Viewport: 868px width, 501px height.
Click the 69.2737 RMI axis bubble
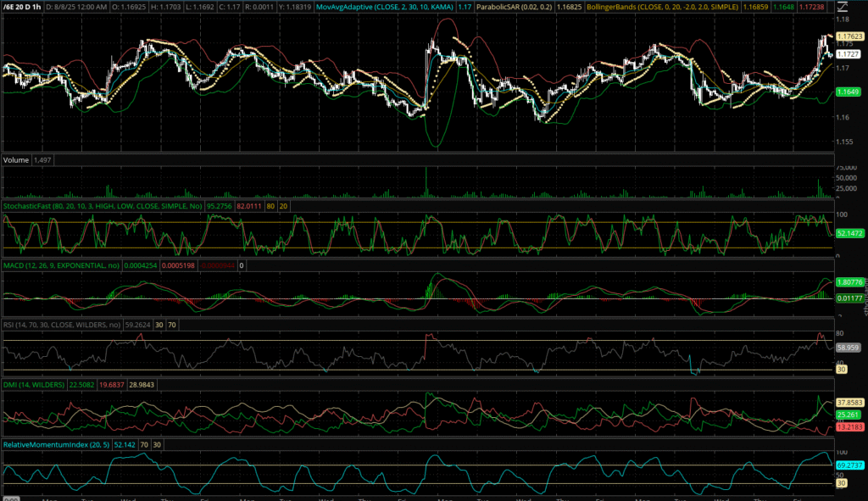(849, 465)
